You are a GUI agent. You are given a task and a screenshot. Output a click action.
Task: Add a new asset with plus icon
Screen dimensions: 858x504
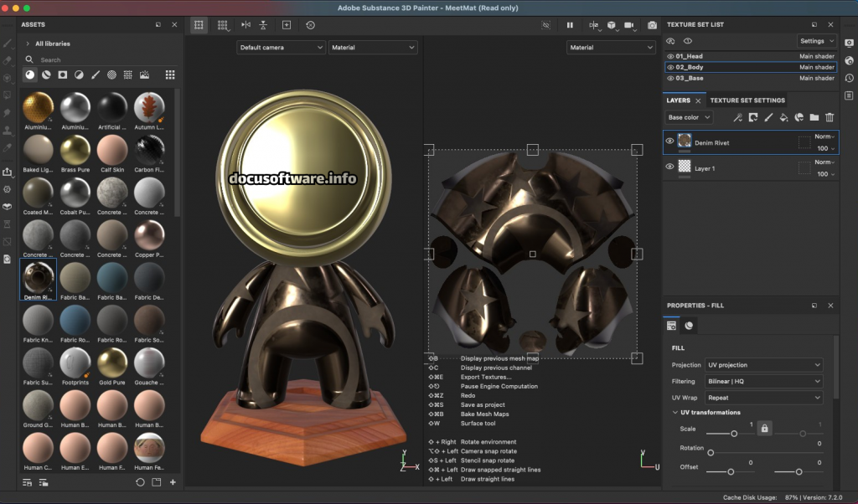173,482
